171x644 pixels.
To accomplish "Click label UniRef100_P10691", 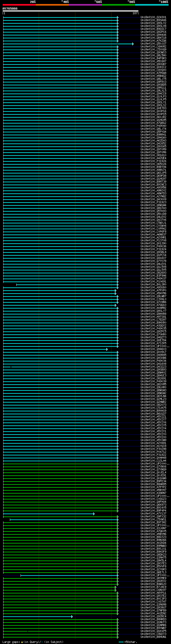I will 153,281.
